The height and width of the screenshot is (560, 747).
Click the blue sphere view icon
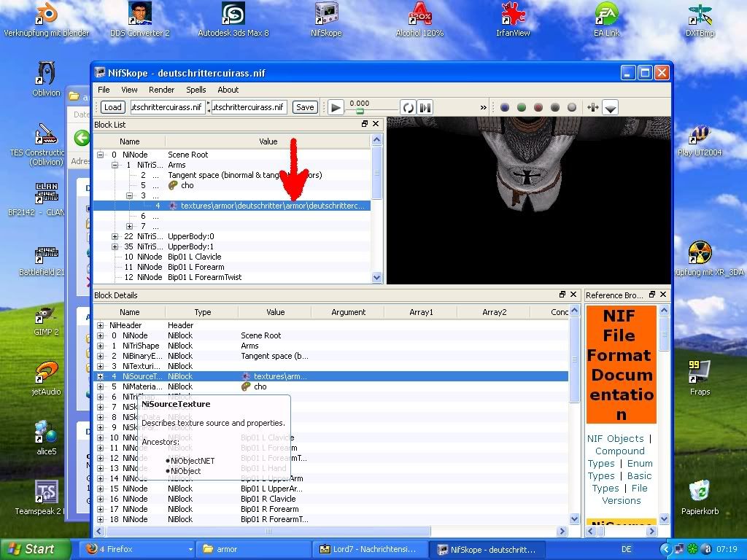[505, 108]
